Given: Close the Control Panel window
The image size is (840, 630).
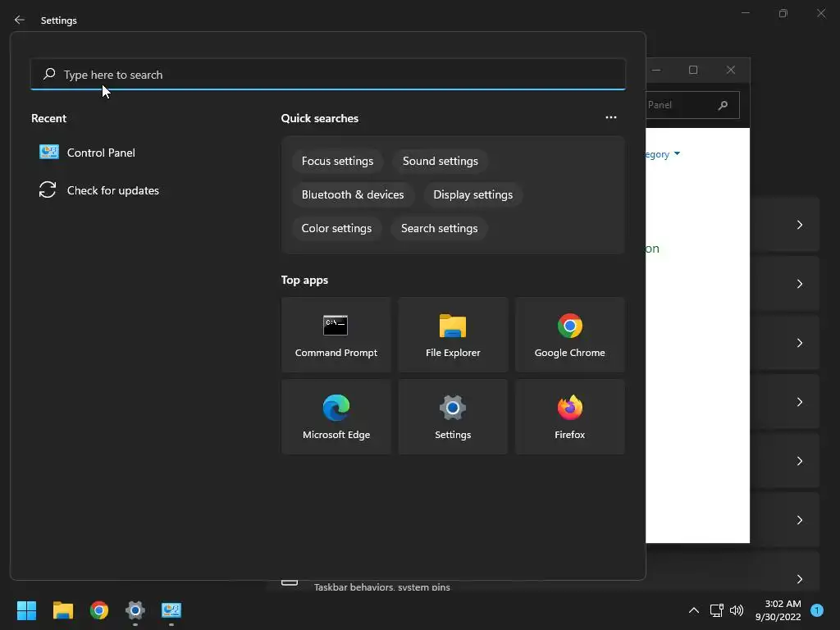Looking at the screenshot, I should (x=731, y=71).
